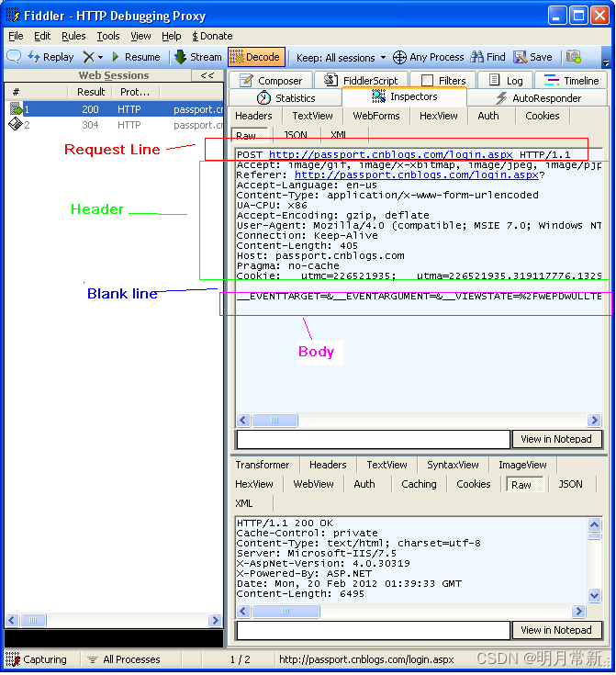Sort sessions by Protocol column

(135, 92)
